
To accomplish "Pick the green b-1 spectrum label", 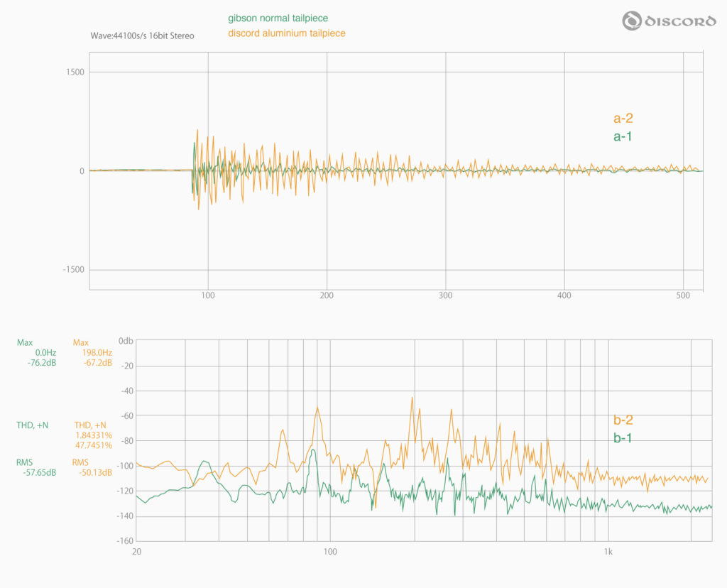I will [x=623, y=438].
